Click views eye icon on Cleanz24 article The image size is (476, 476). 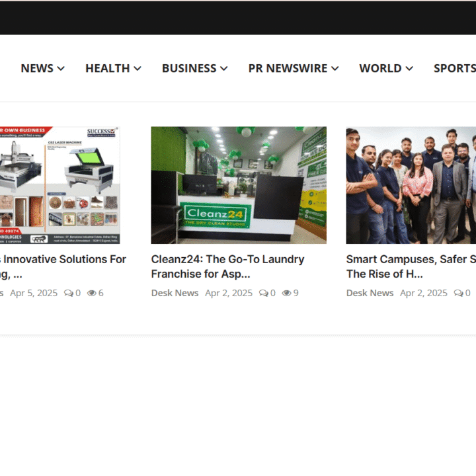[286, 293]
